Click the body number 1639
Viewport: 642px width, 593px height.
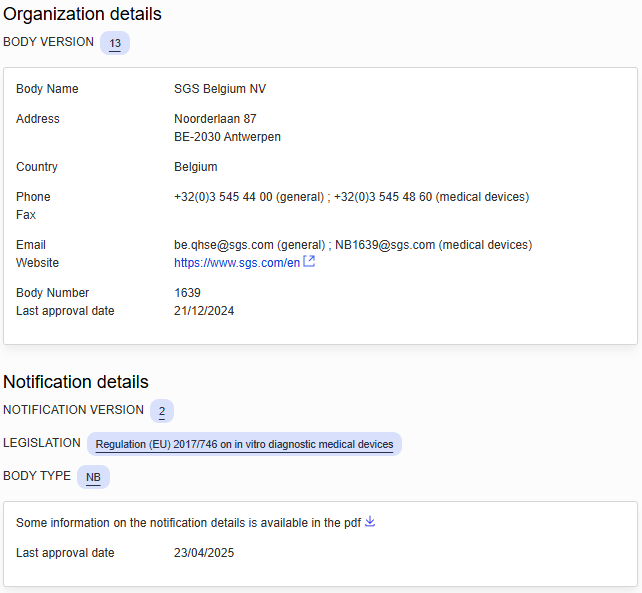[187, 293]
